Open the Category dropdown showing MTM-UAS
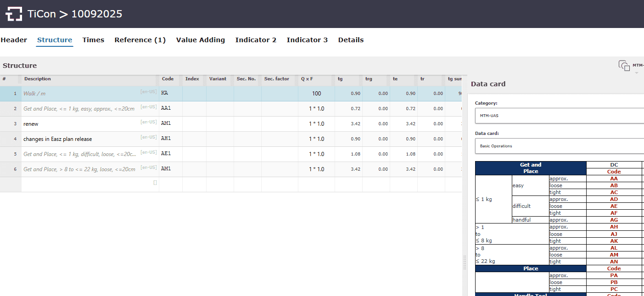 [x=559, y=116]
